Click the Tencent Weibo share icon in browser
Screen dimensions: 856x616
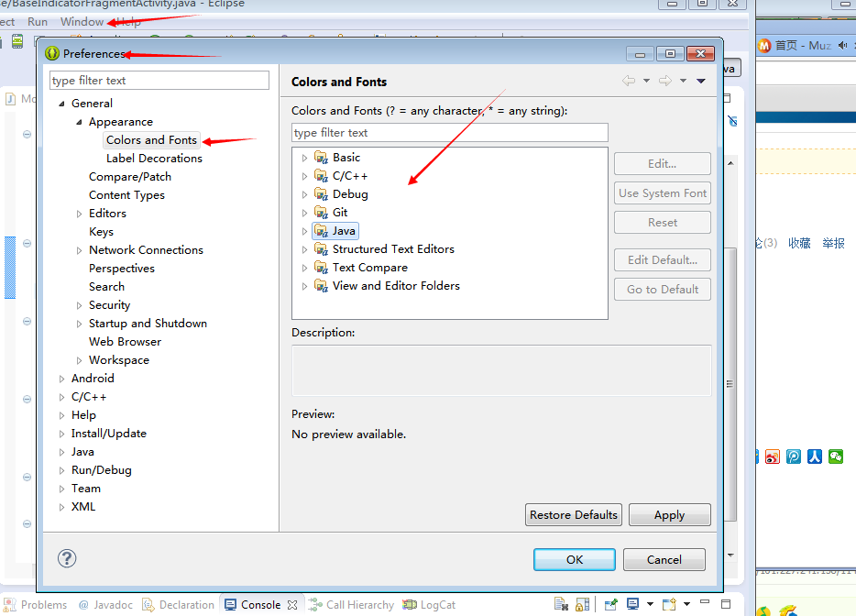pyautogui.click(x=794, y=456)
